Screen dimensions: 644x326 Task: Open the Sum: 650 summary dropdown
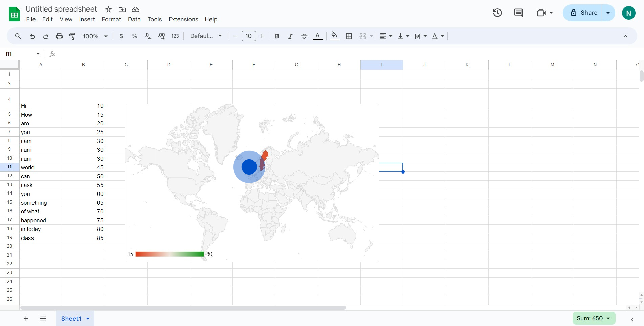coord(594,318)
